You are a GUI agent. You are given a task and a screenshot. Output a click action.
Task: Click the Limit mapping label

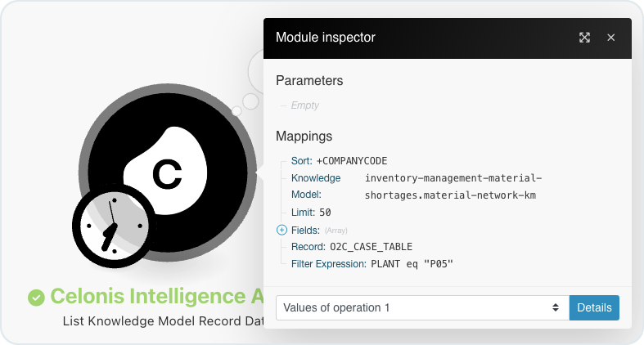click(303, 213)
